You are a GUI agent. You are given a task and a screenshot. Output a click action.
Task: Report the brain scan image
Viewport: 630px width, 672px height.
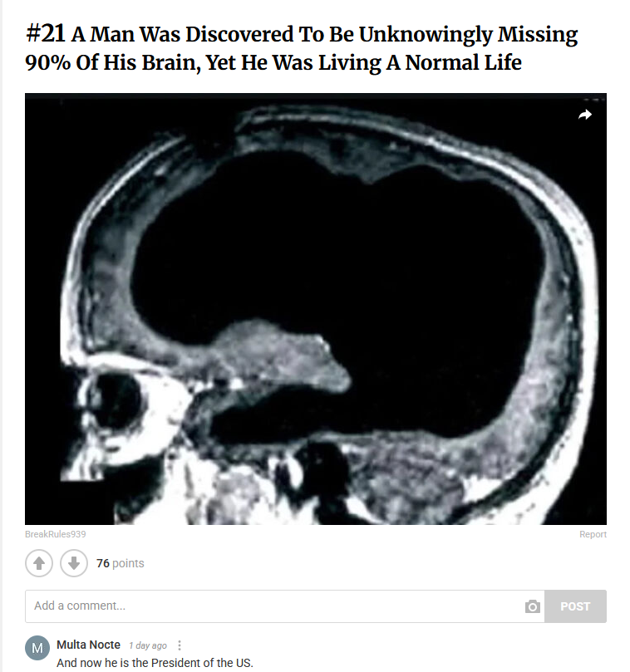point(593,534)
